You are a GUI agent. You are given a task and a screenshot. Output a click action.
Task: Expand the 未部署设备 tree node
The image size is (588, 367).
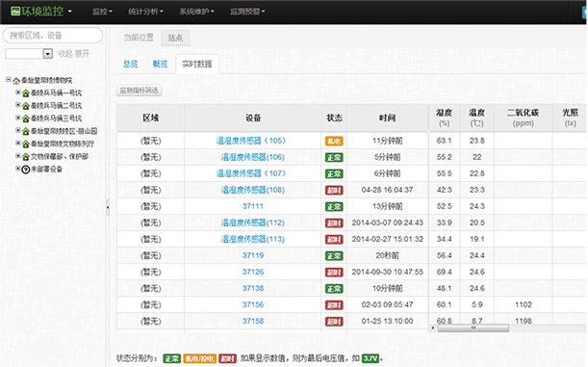pyautogui.click(x=17, y=169)
